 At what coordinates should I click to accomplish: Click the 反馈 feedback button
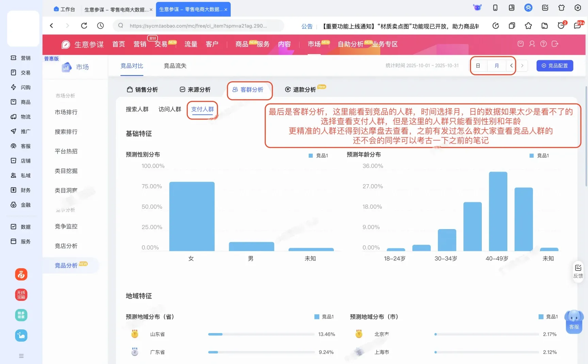coord(578,271)
